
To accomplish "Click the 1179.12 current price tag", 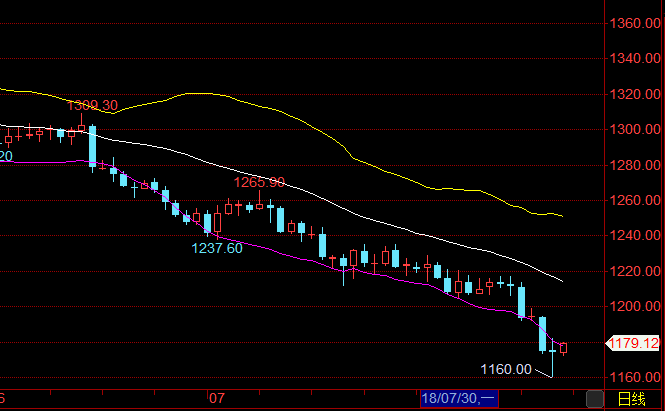I will point(633,343).
